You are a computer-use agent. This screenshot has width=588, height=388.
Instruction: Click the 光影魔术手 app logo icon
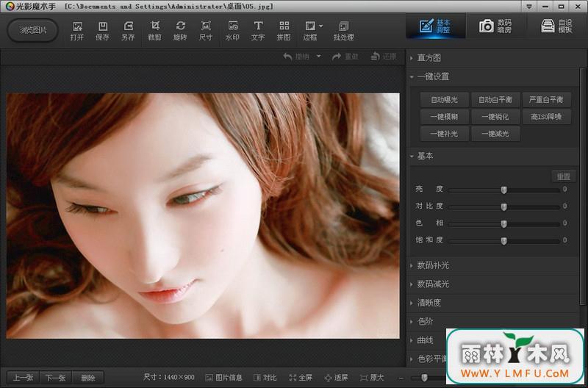(10, 6)
